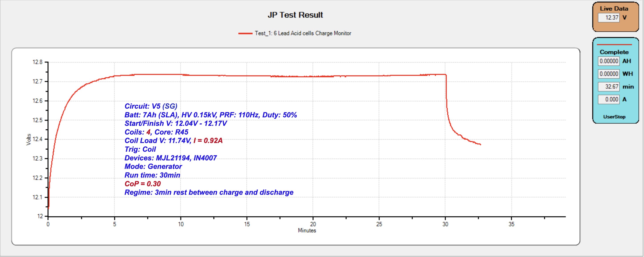Click the 'Start/Finish V: 12.04V - 12.17V' text

(176, 123)
